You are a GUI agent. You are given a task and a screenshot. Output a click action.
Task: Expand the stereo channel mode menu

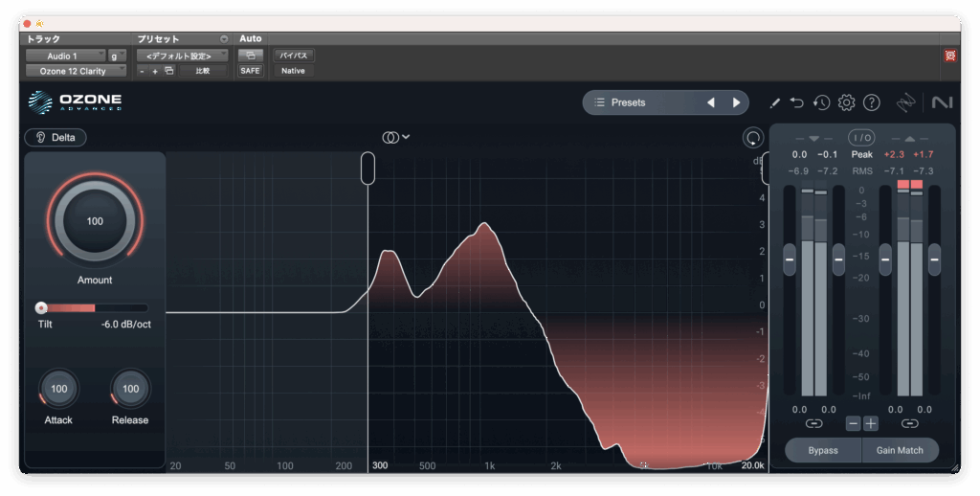pyautogui.click(x=396, y=137)
